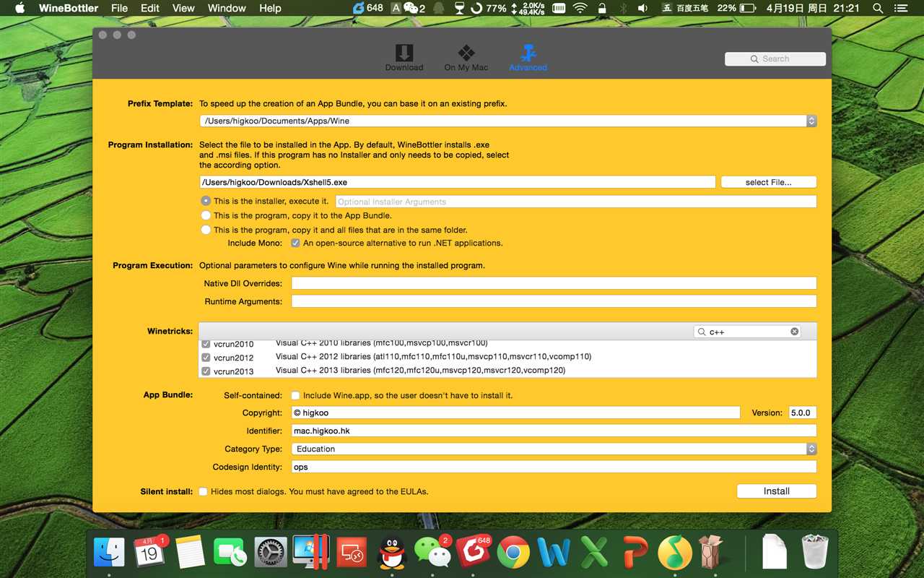Select 'This is the installer, execute it'
The image size is (924, 578).
[x=206, y=201]
